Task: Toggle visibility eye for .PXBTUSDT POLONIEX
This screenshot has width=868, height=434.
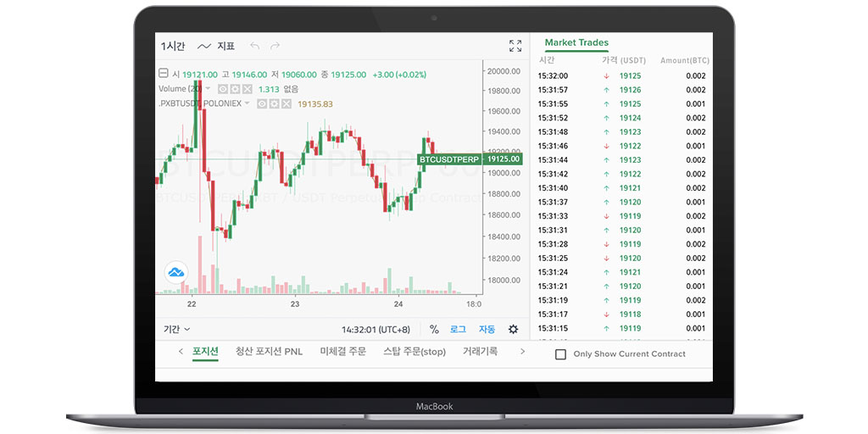Action: pyautogui.click(x=262, y=103)
